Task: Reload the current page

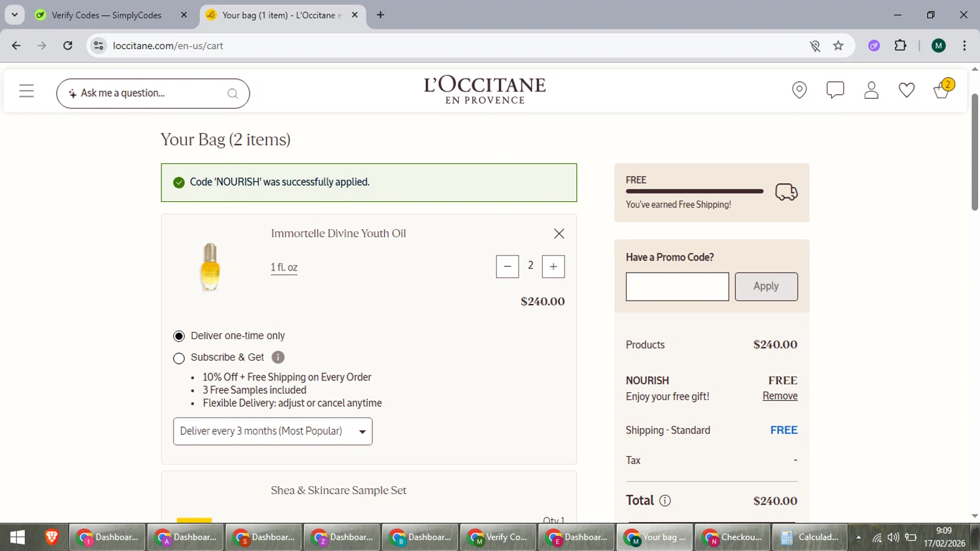Action: pos(67,46)
